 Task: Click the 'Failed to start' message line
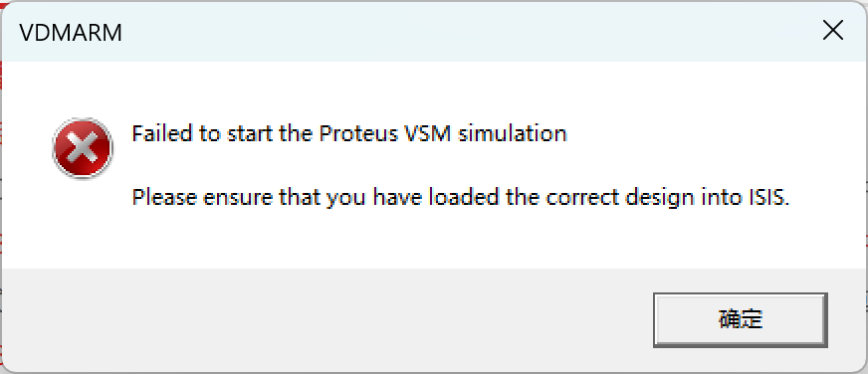tap(348, 134)
